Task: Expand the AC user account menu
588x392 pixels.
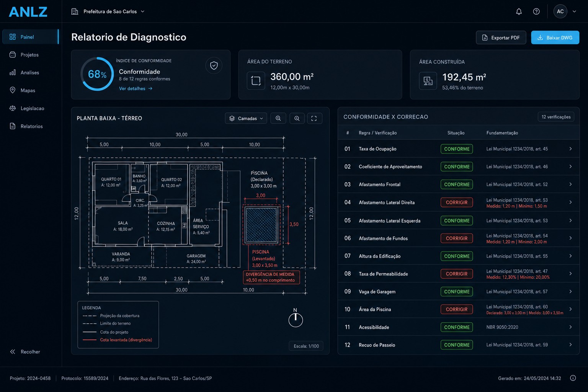Action: coord(565,11)
